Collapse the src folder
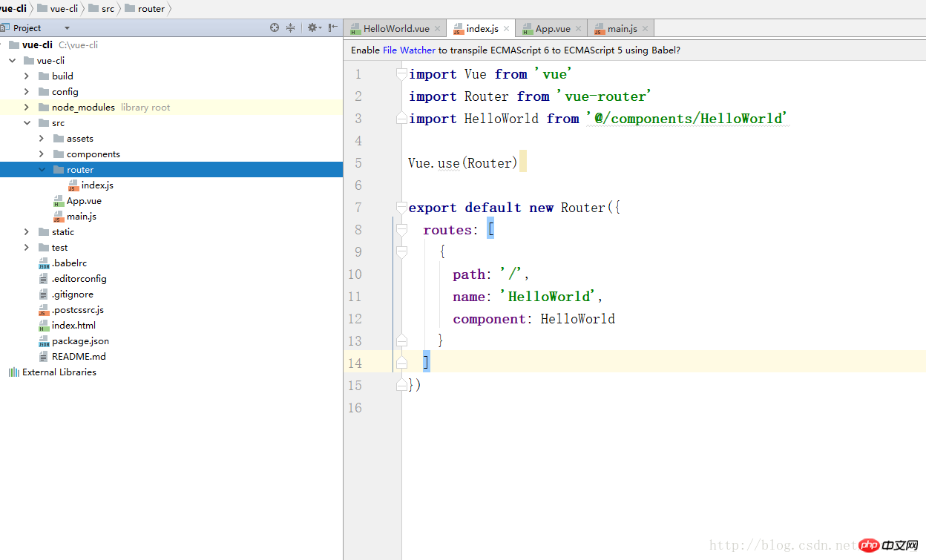The width and height of the screenshot is (926, 560). [27, 123]
